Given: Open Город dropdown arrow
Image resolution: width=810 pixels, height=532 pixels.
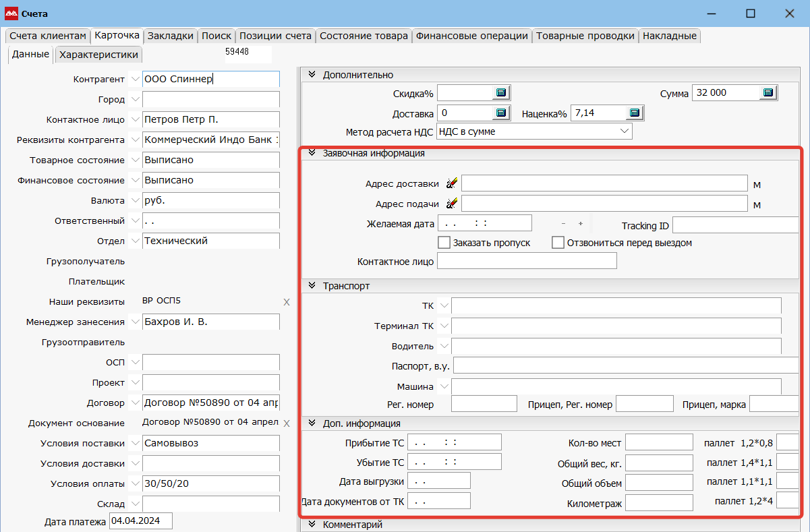Looking at the screenshot, I should click(x=135, y=100).
